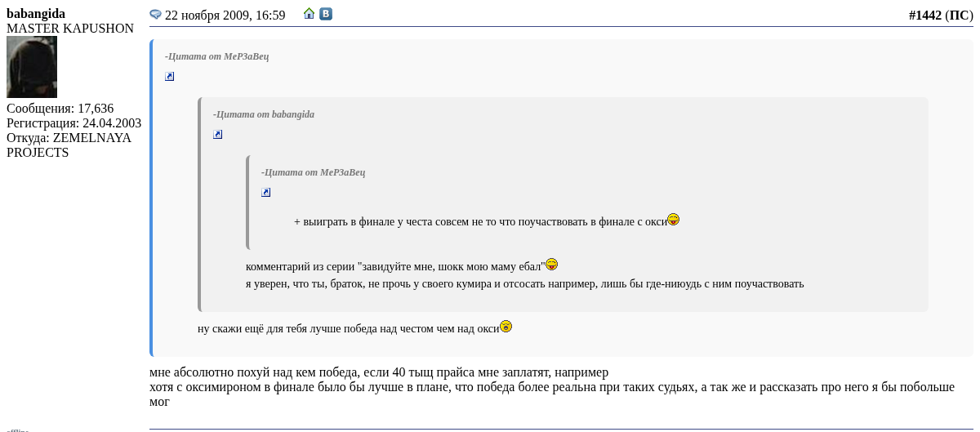Viewport: 980px width, 432px height.
Task: Click the post date 22 ноября 2009, 16:59
Action: coord(225,16)
